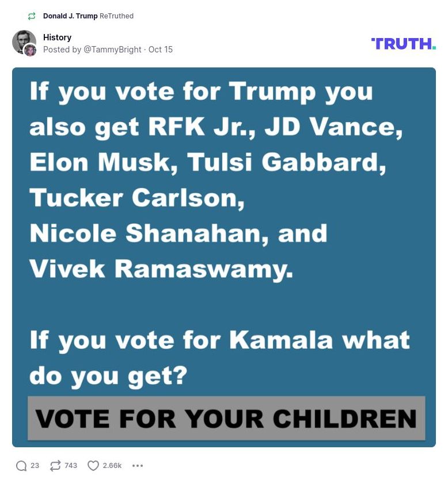This screenshot has height=483, width=448.
Task: Click the VOTE FOR YOUR CHILDREN banner
Action: pyautogui.click(x=225, y=419)
